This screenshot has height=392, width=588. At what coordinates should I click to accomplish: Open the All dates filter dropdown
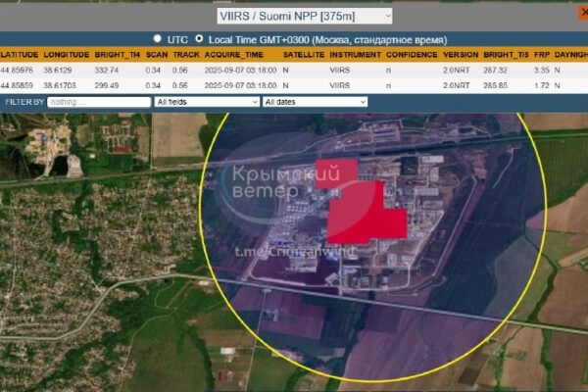pos(315,102)
